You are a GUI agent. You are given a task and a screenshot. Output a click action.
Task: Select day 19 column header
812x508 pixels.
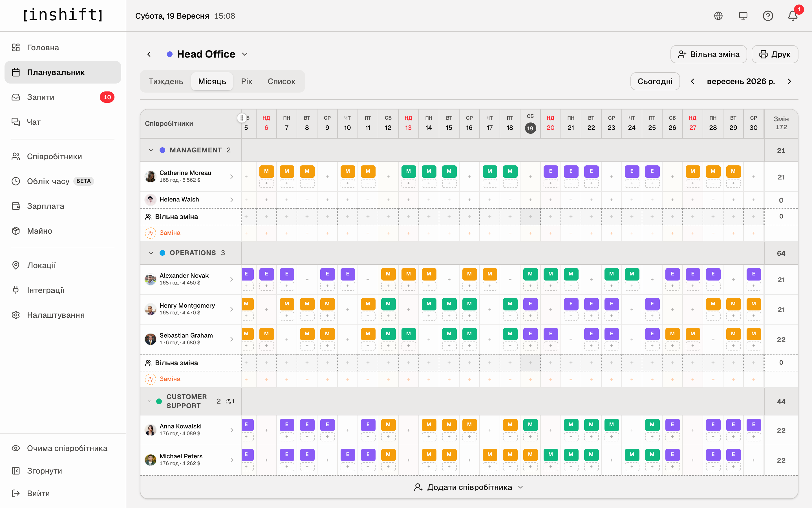[x=530, y=123]
